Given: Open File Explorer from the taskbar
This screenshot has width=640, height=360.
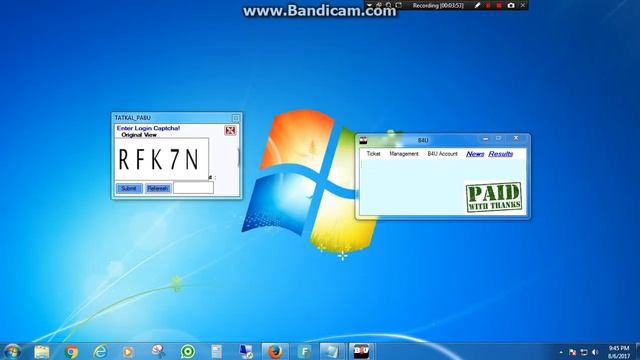Looking at the screenshot, I should click(42, 351).
